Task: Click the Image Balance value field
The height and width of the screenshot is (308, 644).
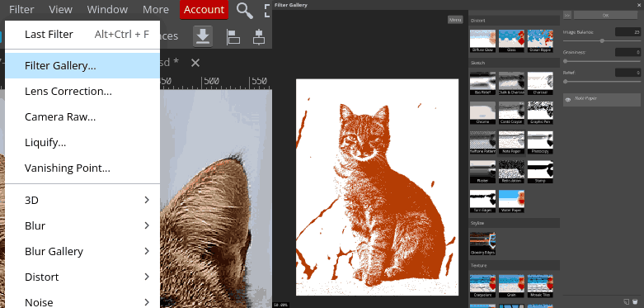Action: (628, 32)
